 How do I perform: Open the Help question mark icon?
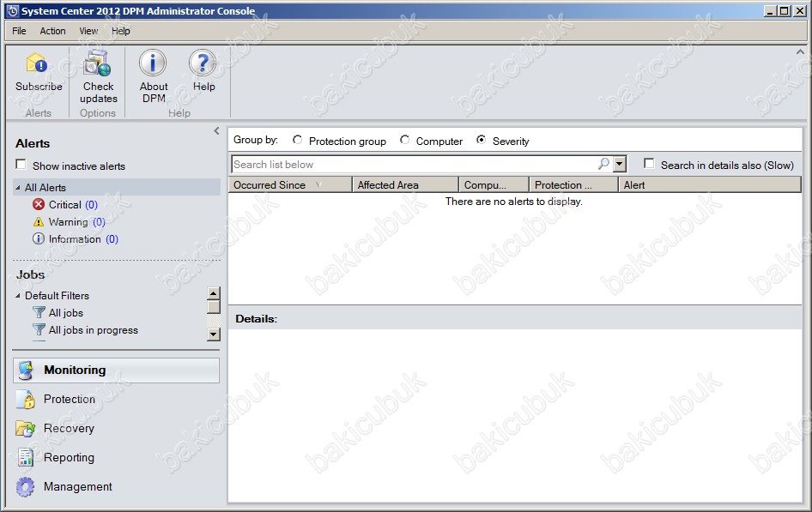203,63
